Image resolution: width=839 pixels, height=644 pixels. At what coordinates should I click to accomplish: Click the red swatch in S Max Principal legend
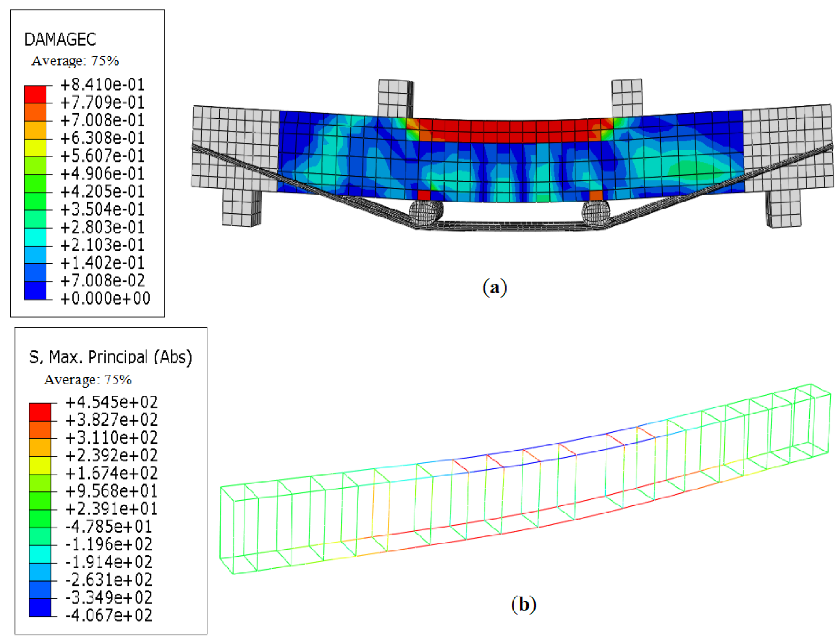coord(40,412)
